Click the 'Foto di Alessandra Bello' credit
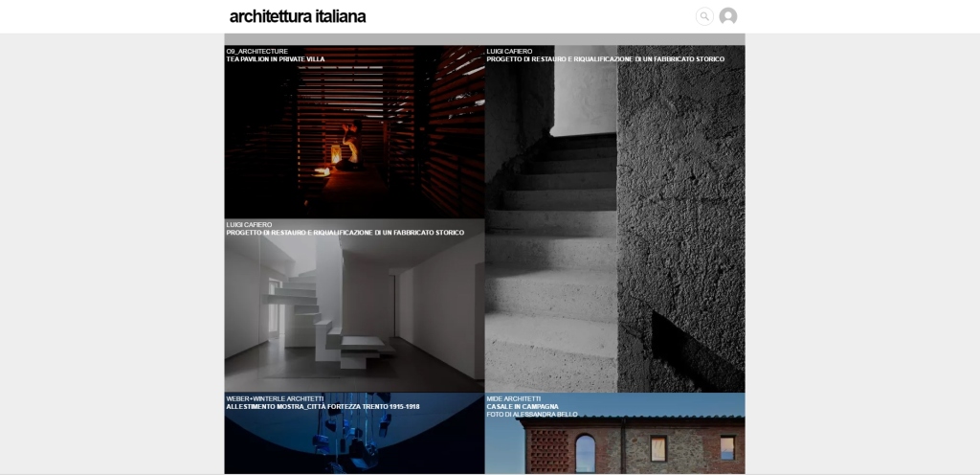 531,415
